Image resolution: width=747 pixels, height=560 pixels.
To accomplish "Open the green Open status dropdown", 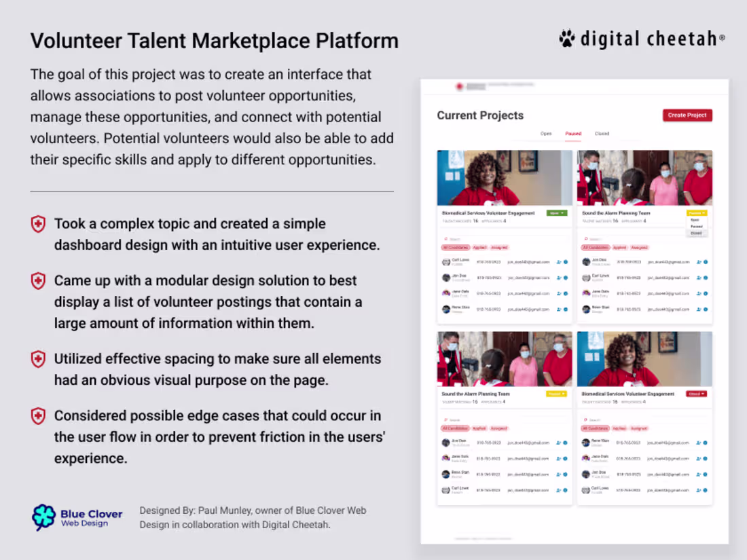I will 557,212.
